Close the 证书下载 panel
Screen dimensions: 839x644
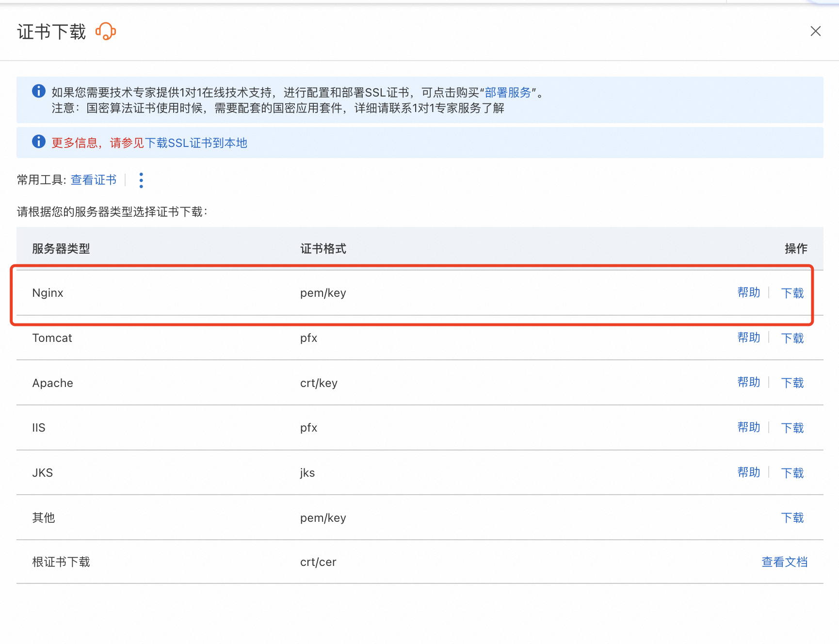click(816, 31)
